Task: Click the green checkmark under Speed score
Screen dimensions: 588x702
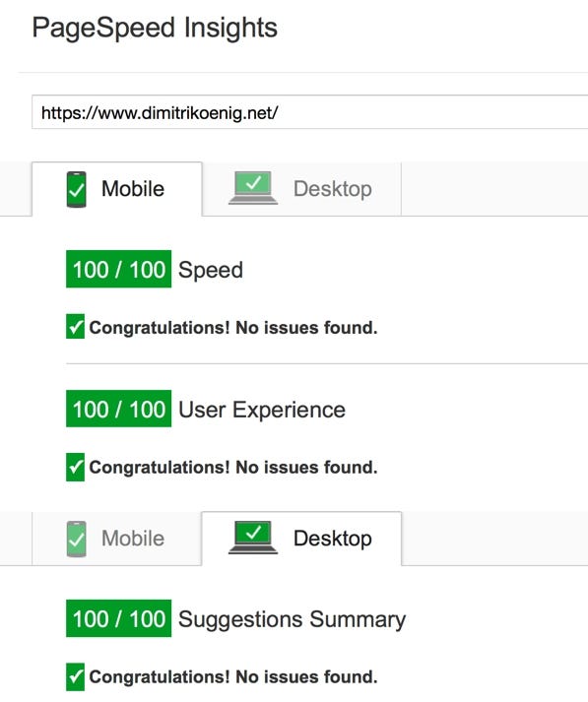Action: pyautogui.click(x=75, y=326)
